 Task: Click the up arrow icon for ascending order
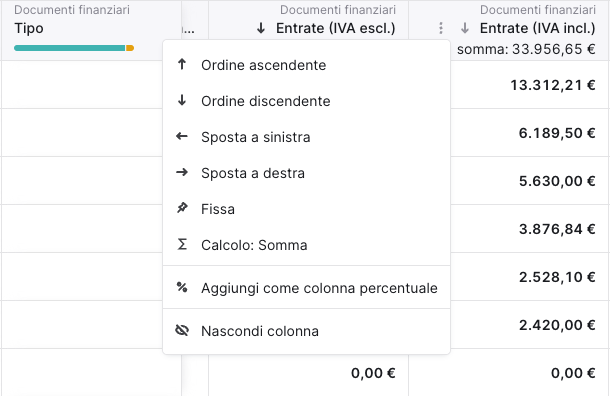pos(182,64)
